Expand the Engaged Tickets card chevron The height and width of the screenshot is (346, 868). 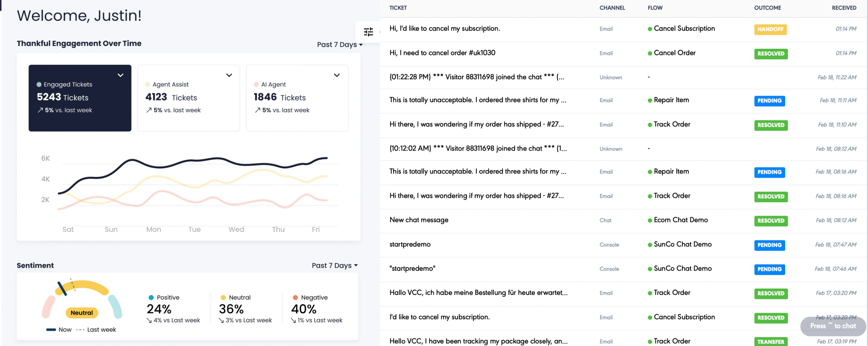coord(120,75)
